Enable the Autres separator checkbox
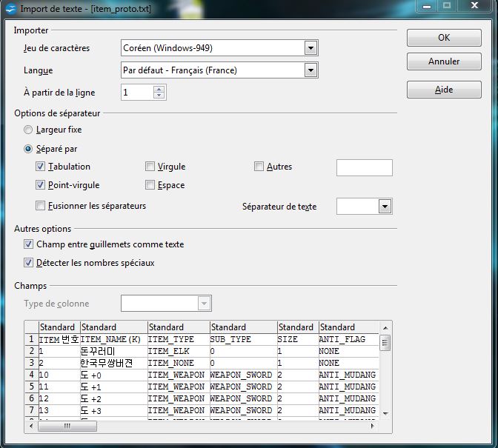498x448 pixels. pos(259,167)
